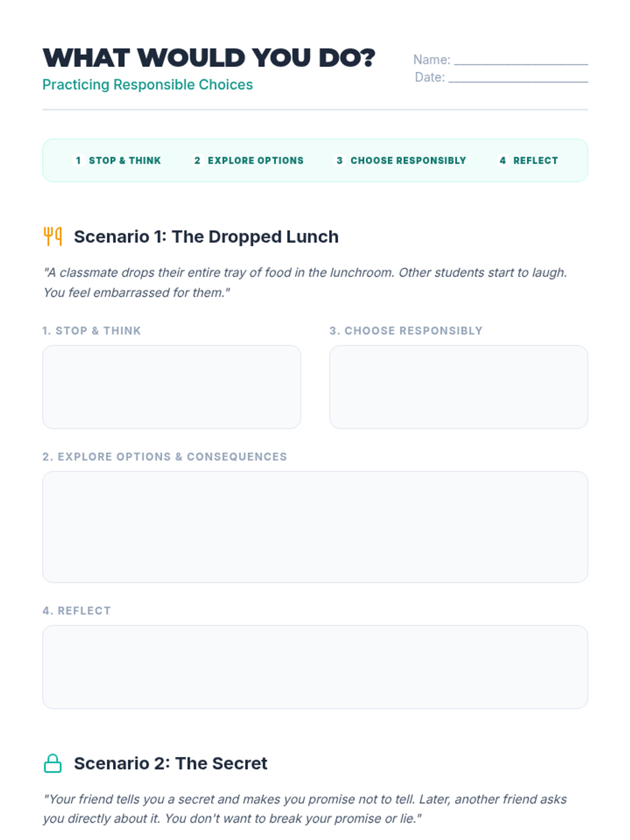Click the step 3 number badge
Screen dimensions: 630x840
340,161
